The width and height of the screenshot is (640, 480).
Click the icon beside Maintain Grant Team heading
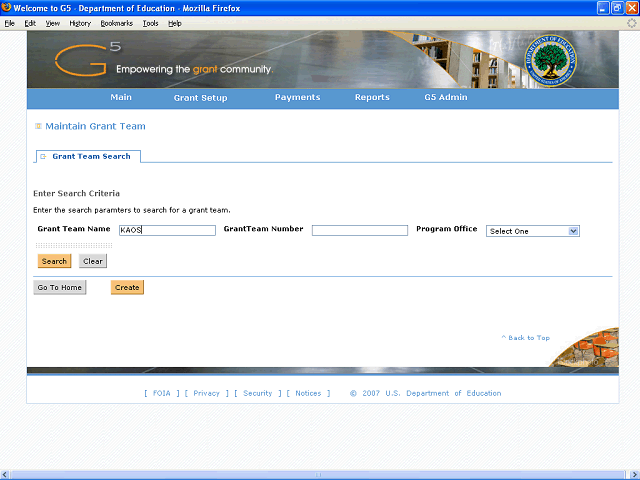tap(38, 126)
